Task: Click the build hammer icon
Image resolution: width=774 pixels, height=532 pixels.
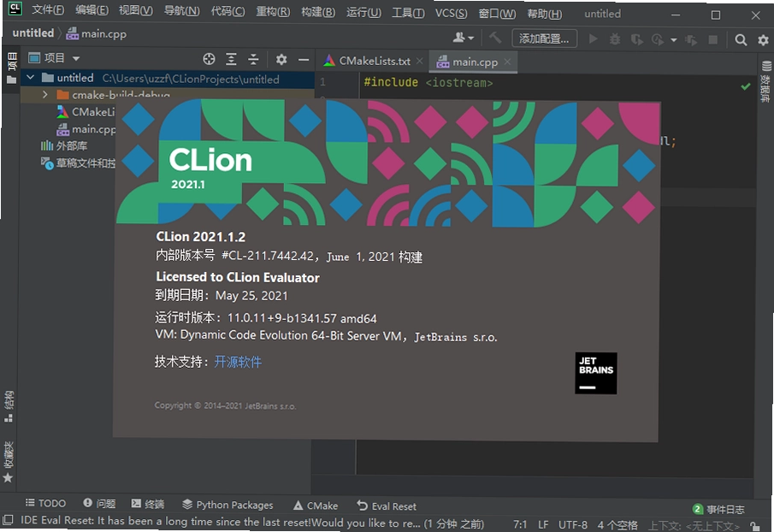Action: [x=494, y=38]
